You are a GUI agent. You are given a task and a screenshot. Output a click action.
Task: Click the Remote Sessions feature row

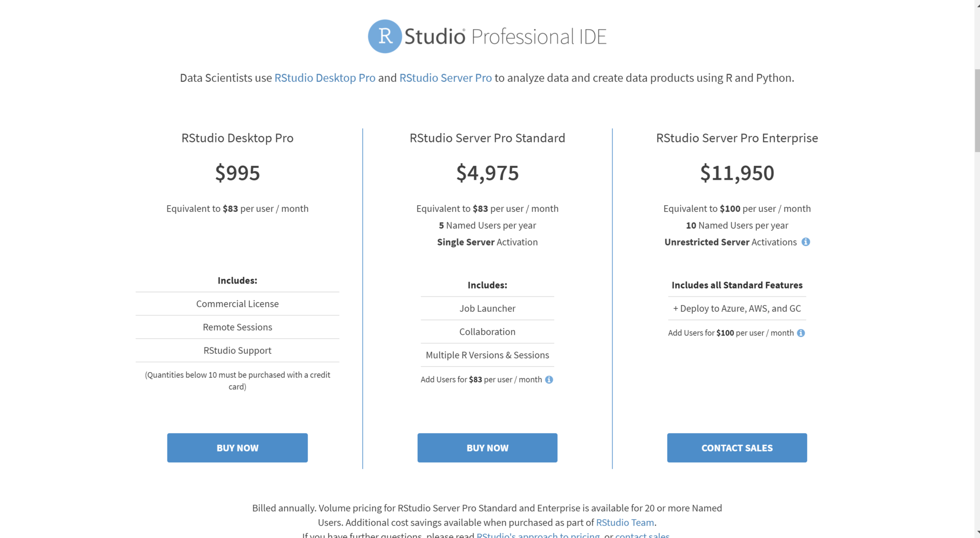(x=237, y=327)
